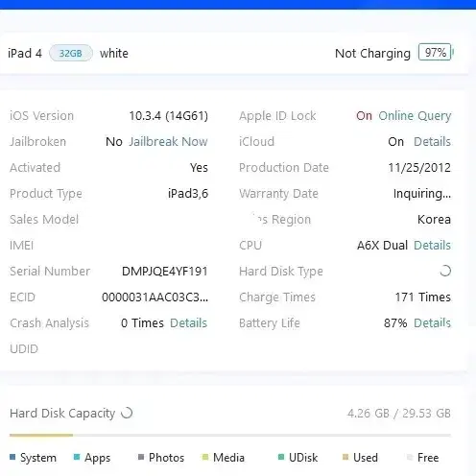476x476 pixels.
Task: Click the truncated ECID value
Action: point(155,297)
